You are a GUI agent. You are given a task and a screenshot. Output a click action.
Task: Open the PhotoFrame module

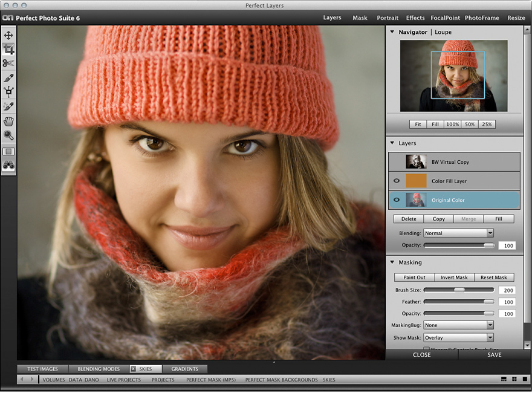coord(482,18)
